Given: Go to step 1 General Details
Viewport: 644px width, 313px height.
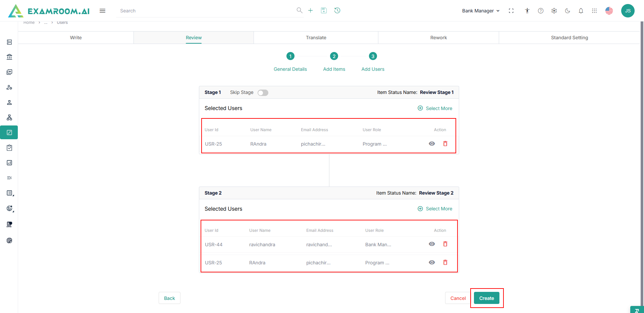Looking at the screenshot, I should 290,56.
